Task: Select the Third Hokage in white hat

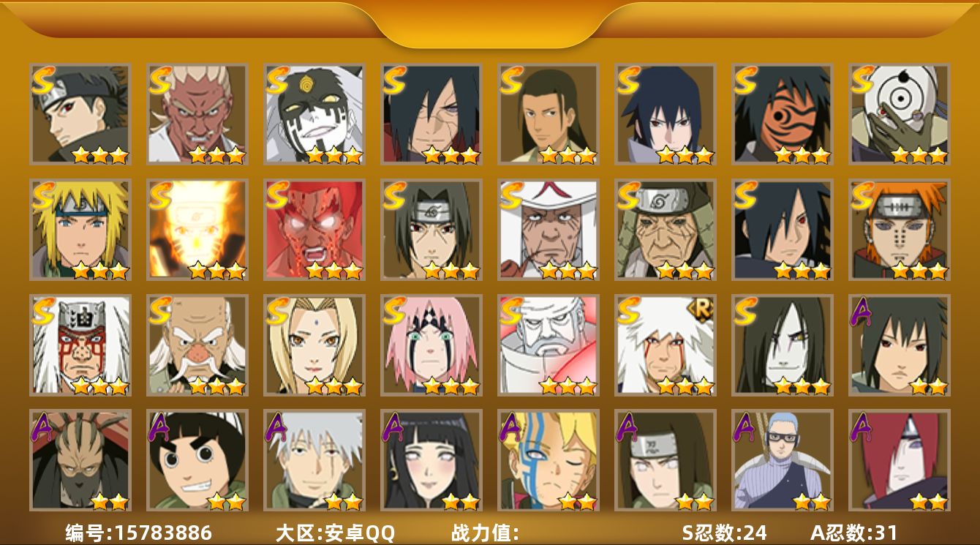Action: point(549,230)
